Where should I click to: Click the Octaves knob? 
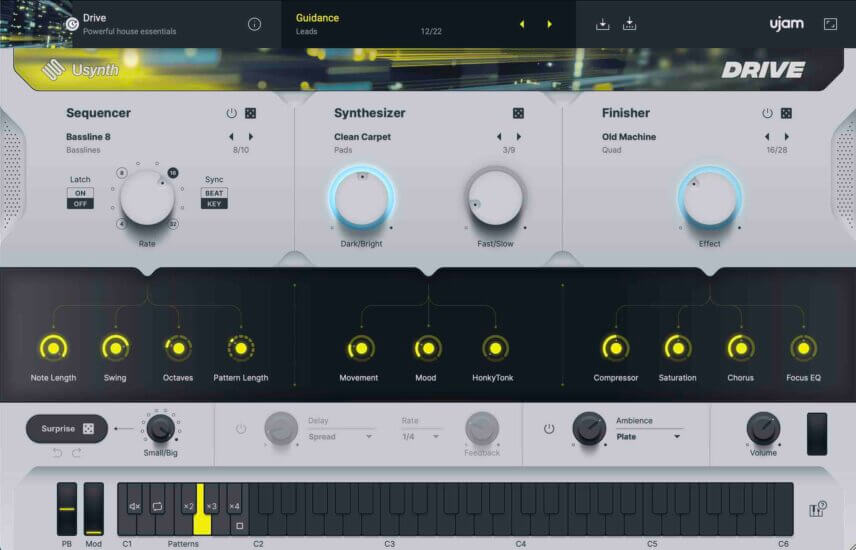pyautogui.click(x=178, y=348)
